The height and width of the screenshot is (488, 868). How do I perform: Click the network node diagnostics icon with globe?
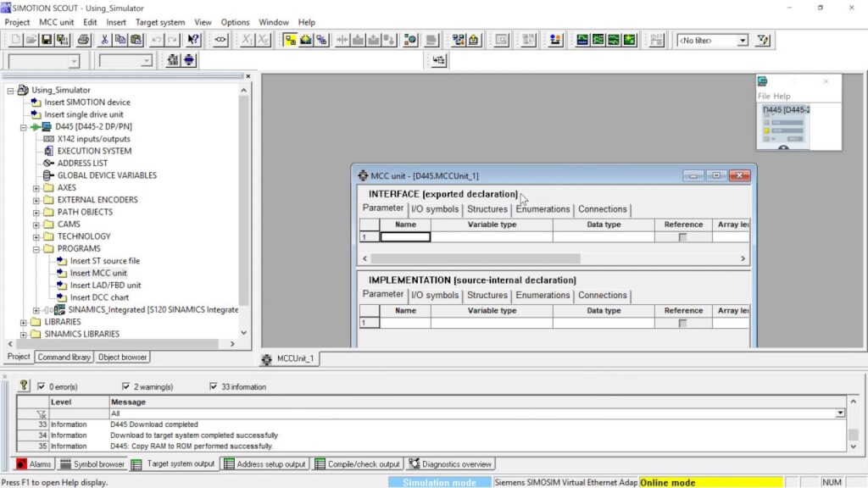[x=410, y=40]
